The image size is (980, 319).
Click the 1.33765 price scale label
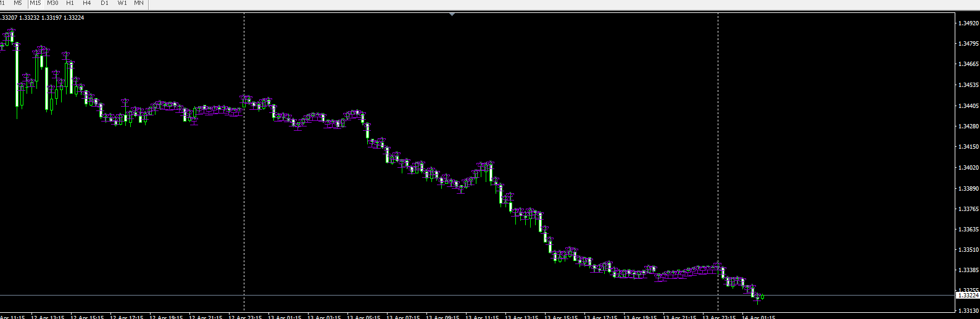pyautogui.click(x=968, y=209)
